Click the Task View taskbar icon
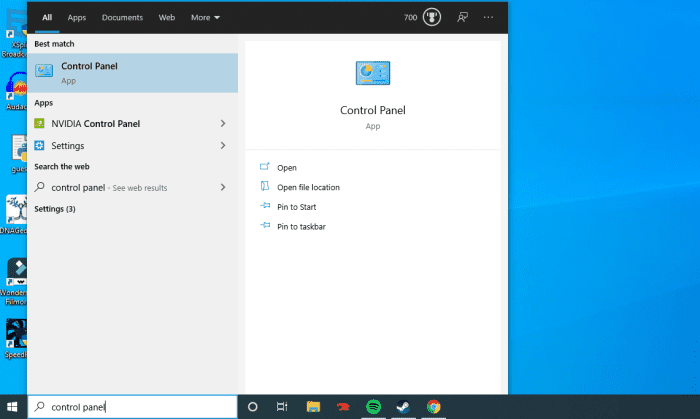Viewport: 700px width, 419px height. 282,407
